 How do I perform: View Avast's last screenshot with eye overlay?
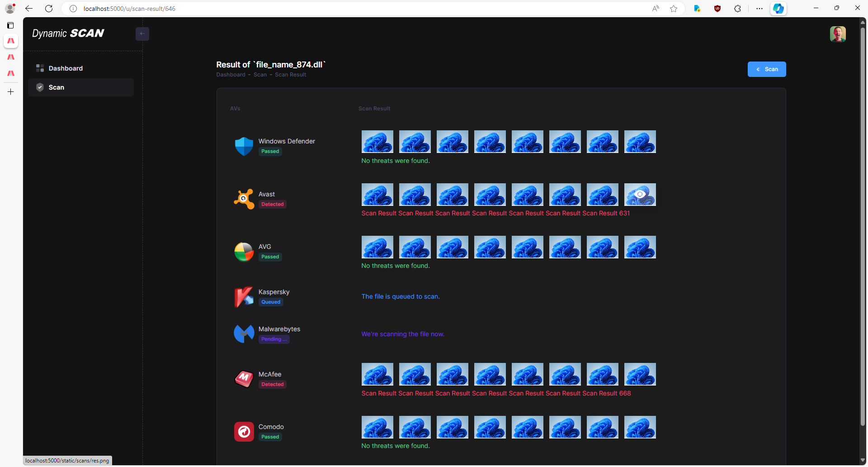(640, 195)
